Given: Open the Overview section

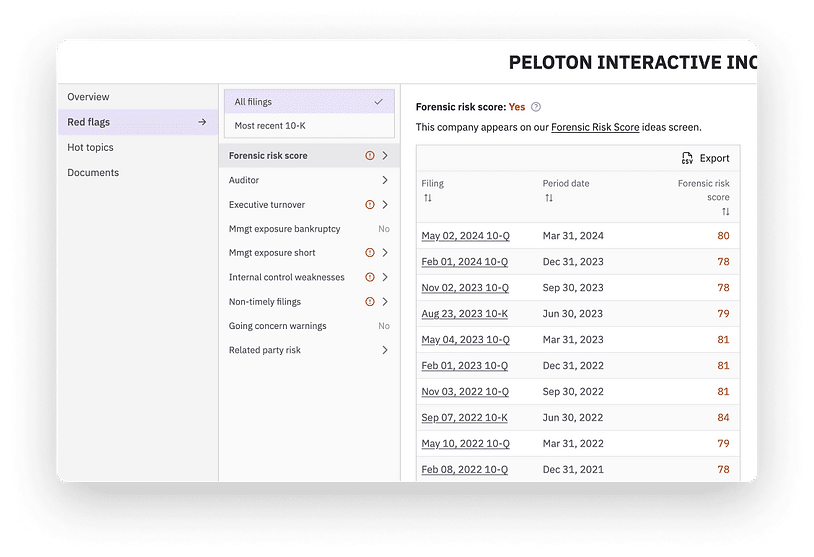Looking at the screenshot, I should [x=89, y=97].
